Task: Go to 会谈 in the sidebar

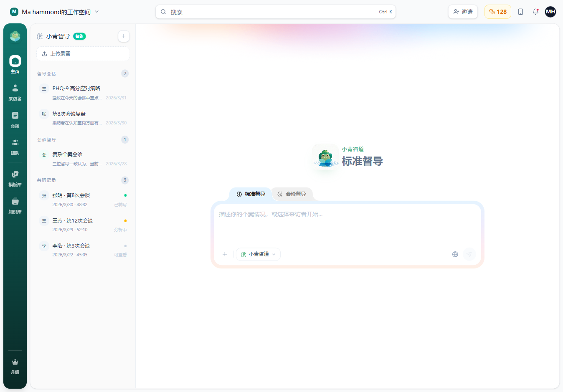Action: click(15, 119)
